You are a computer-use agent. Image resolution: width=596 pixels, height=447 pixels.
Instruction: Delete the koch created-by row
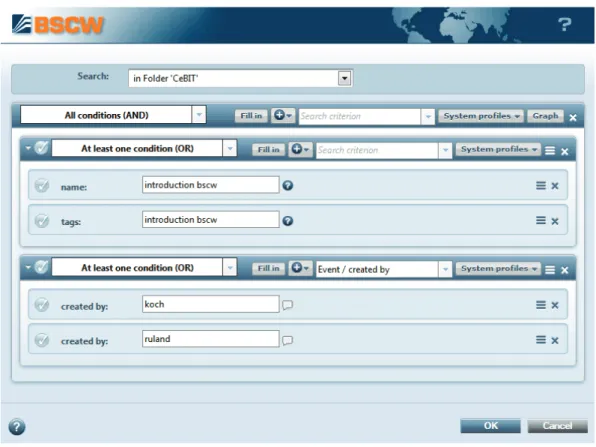tap(555, 306)
